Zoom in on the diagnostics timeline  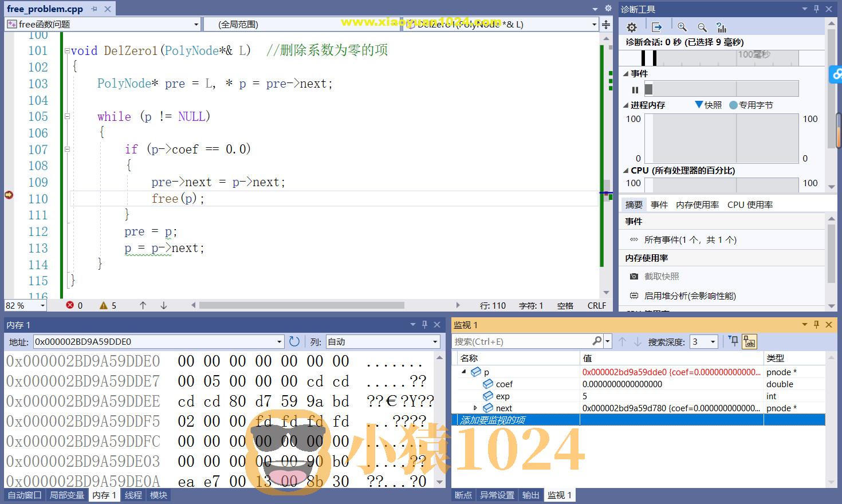click(682, 27)
